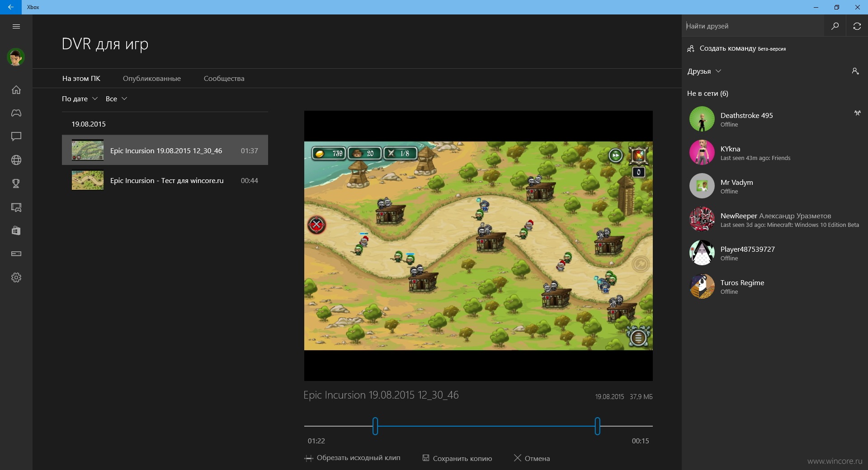
Task: Refresh the friends list
Action: (857, 26)
